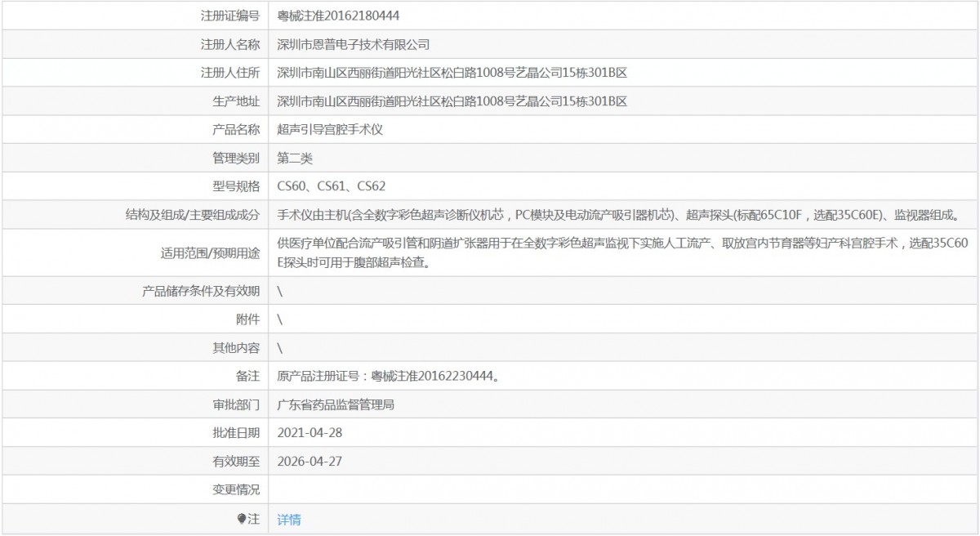Click the 变更情况 label
Image resolution: width=980 pixels, height=536 pixels.
pyautogui.click(x=236, y=491)
